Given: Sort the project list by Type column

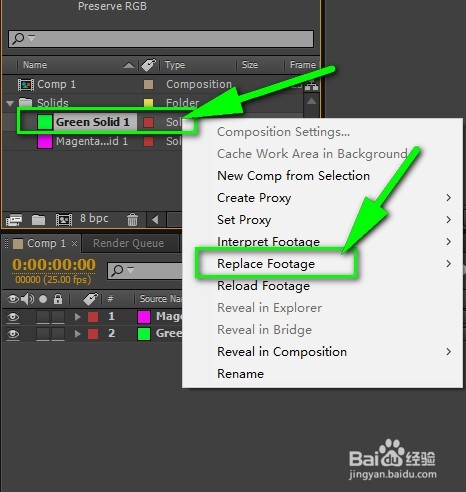Looking at the screenshot, I should (x=175, y=65).
